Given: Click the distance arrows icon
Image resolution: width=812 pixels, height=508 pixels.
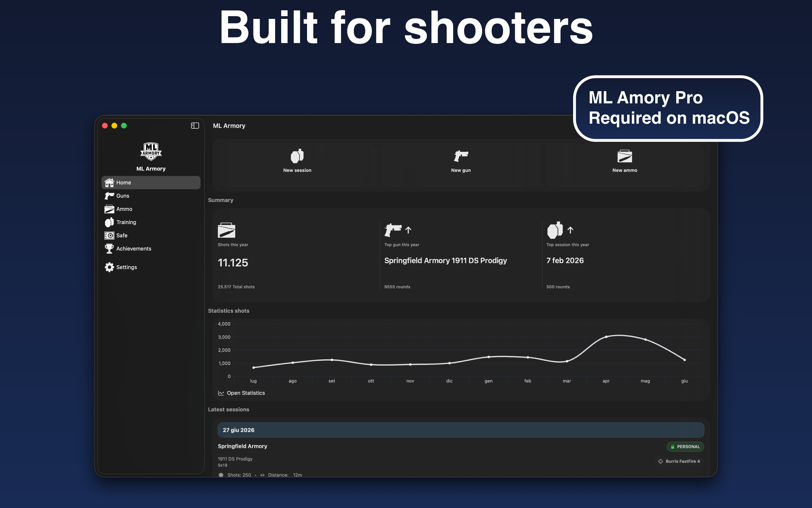Looking at the screenshot, I should [x=262, y=475].
